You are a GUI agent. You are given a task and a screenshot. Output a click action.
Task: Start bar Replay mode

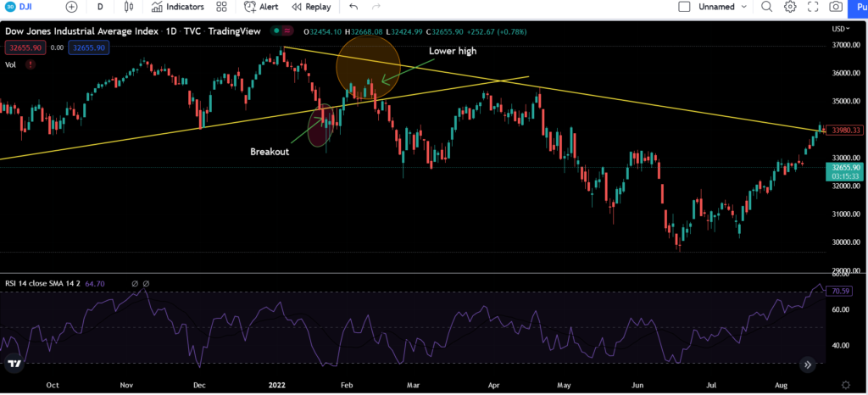pyautogui.click(x=311, y=7)
